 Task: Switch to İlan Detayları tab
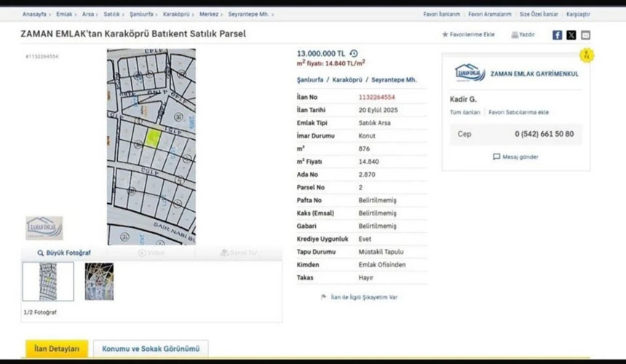[x=57, y=349]
